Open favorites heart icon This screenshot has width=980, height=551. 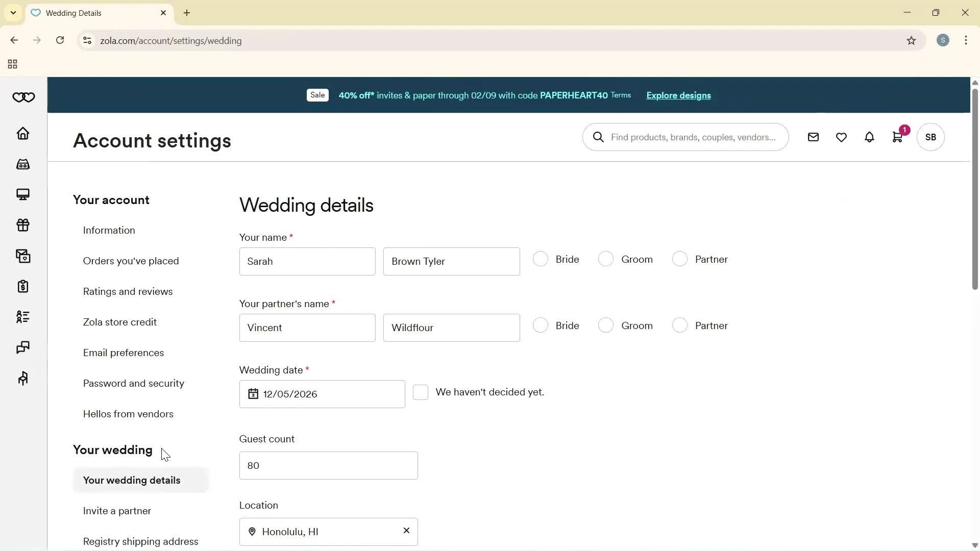point(841,137)
